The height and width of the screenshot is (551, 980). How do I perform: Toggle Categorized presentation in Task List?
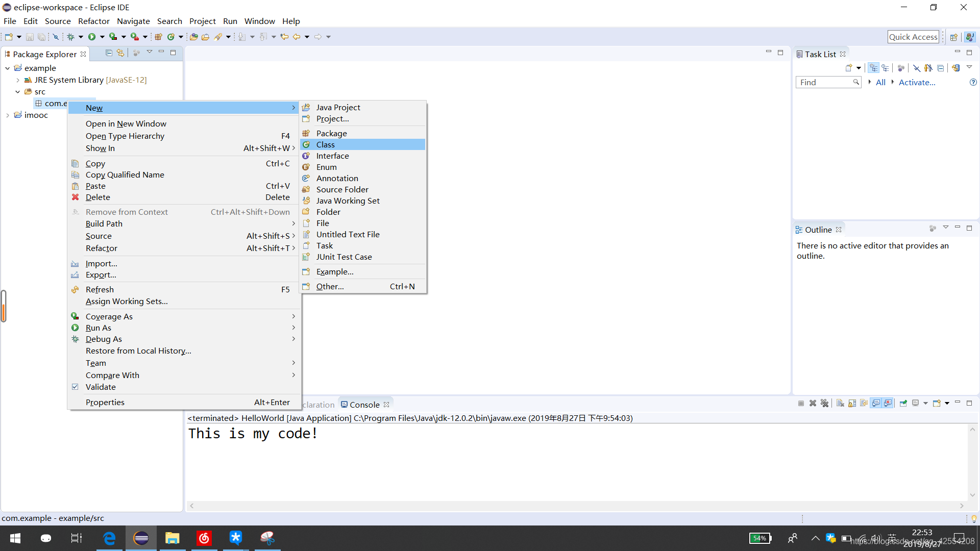pos(874,68)
